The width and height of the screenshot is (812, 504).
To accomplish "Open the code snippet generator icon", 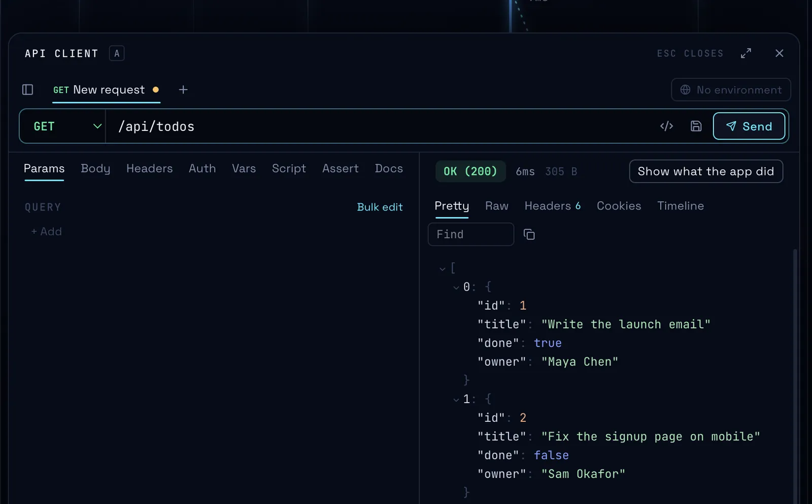I will coord(666,126).
